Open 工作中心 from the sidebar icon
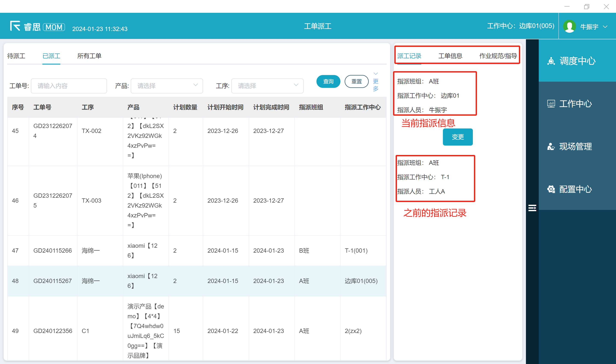The width and height of the screenshot is (616, 364). [551, 104]
